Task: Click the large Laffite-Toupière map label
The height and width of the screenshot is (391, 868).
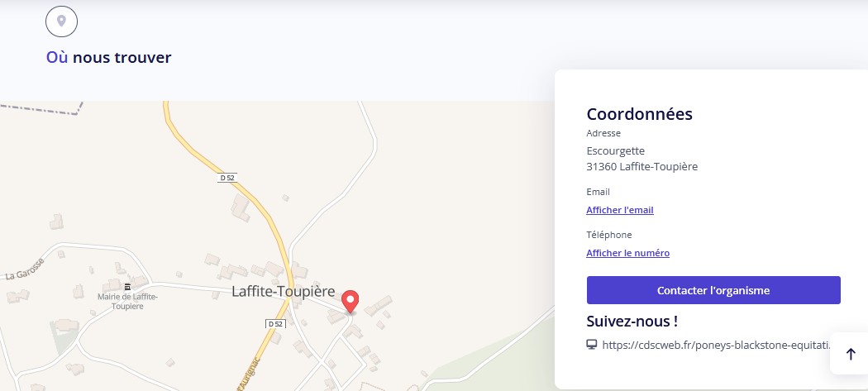Action: tap(283, 292)
